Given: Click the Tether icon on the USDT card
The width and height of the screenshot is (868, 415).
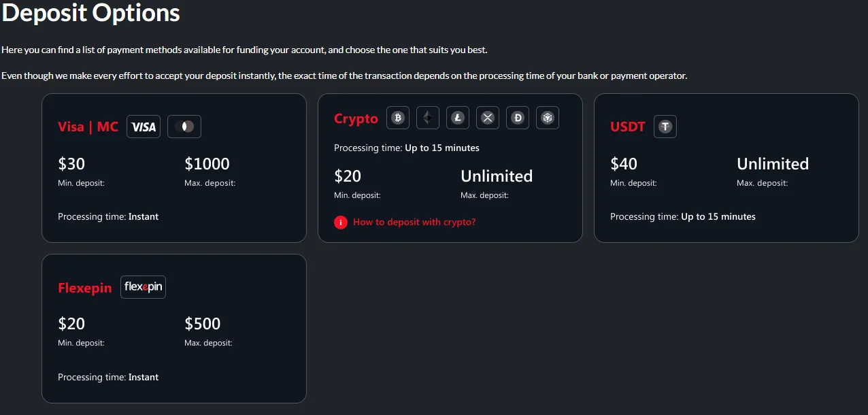Looking at the screenshot, I should pyautogui.click(x=665, y=126).
